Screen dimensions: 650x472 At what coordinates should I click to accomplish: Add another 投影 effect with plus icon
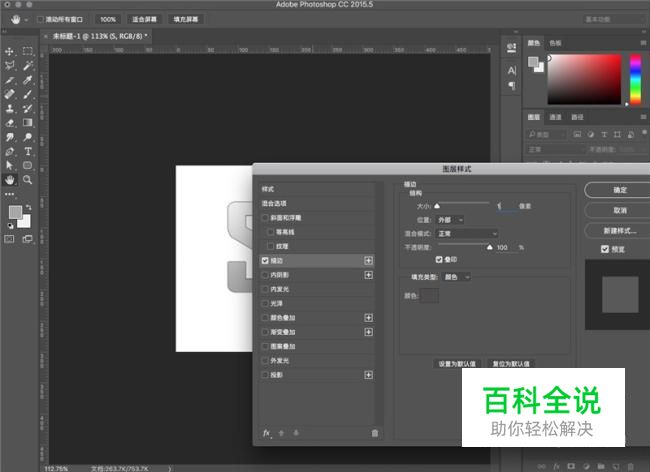[368, 375]
